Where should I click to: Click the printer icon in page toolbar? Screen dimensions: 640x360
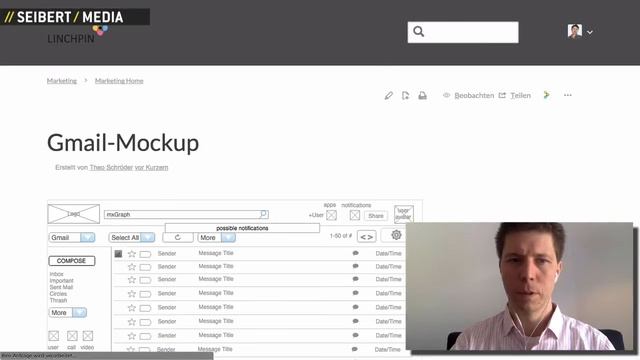(422, 96)
